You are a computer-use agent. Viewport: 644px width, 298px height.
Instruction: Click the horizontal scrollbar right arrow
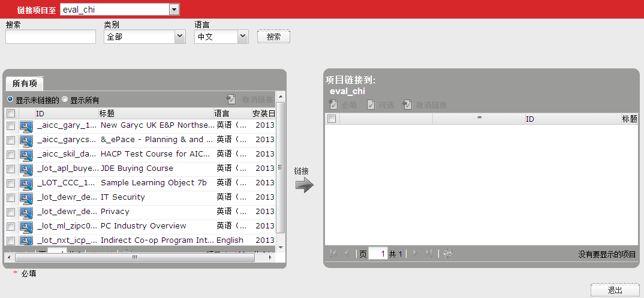tap(270, 257)
